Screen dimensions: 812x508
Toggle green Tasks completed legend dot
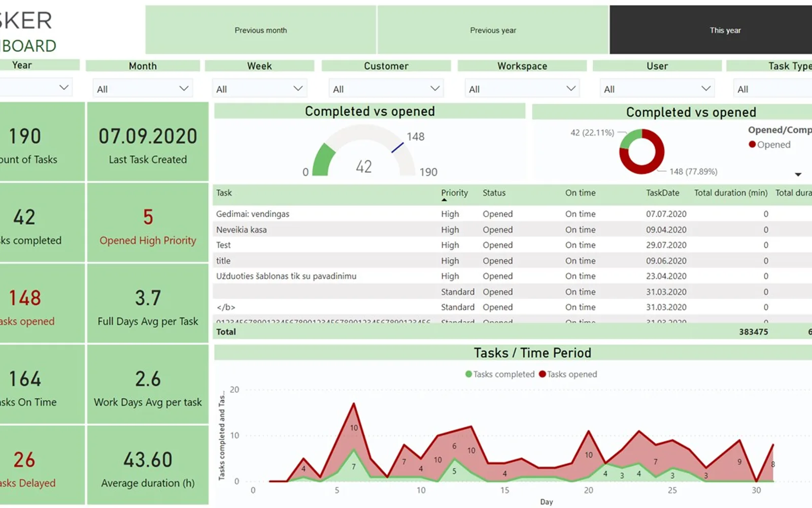pos(468,374)
